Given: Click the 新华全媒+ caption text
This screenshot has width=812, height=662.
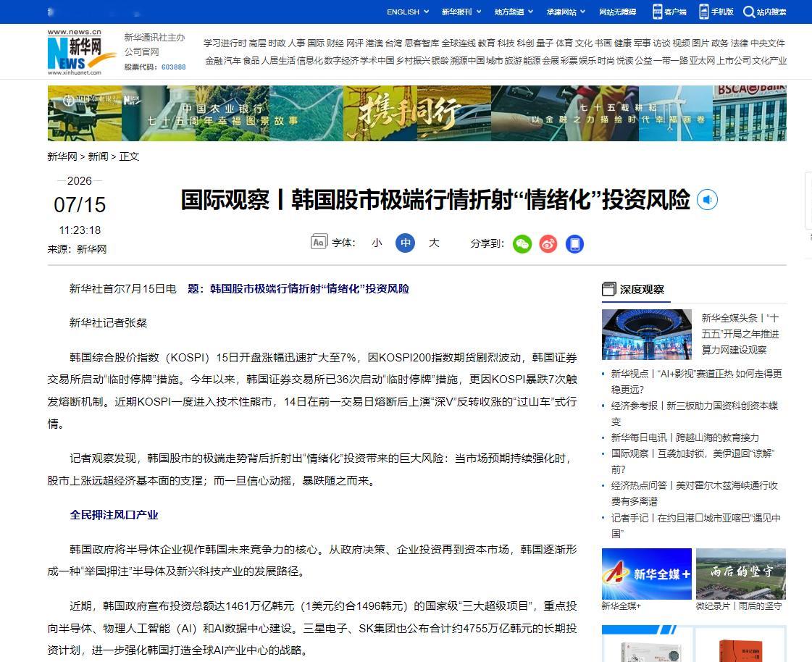Looking at the screenshot, I should 621,606.
